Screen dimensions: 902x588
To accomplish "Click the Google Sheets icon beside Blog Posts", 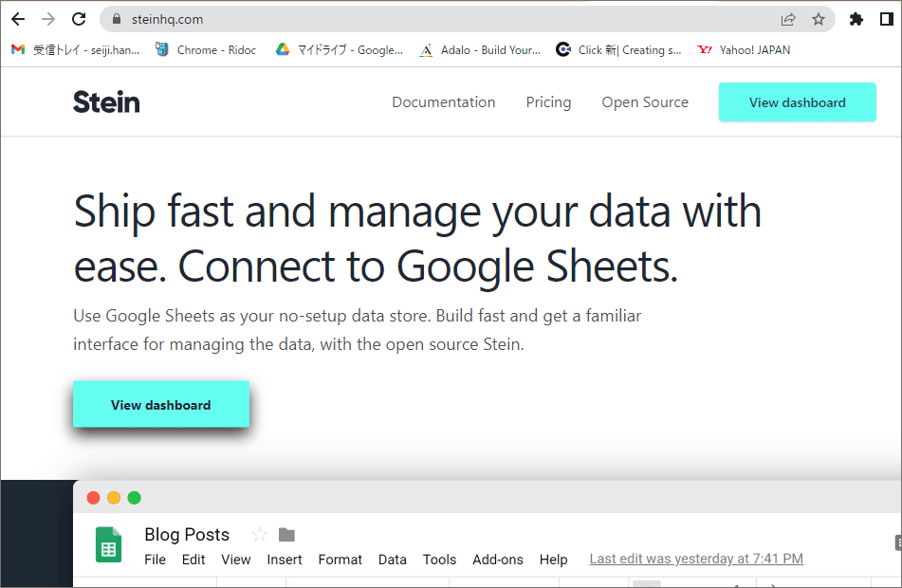I will click(108, 544).
